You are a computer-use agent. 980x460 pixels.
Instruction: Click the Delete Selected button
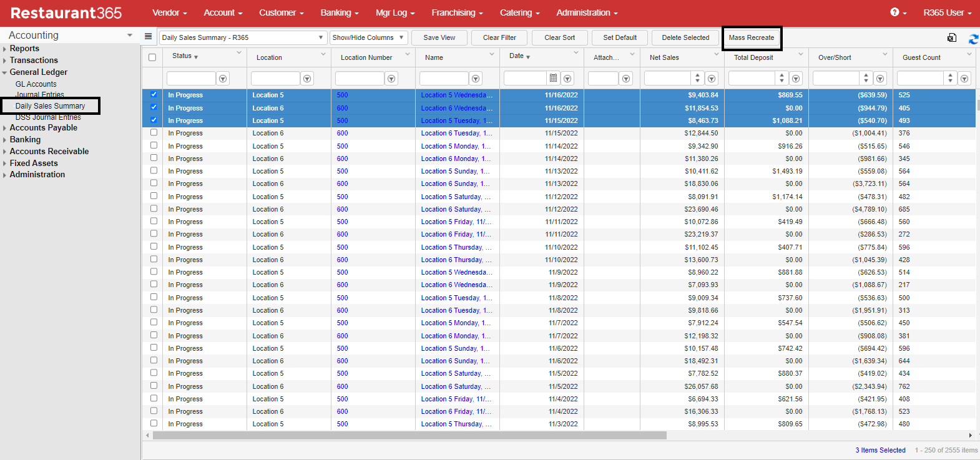point(685,37)
